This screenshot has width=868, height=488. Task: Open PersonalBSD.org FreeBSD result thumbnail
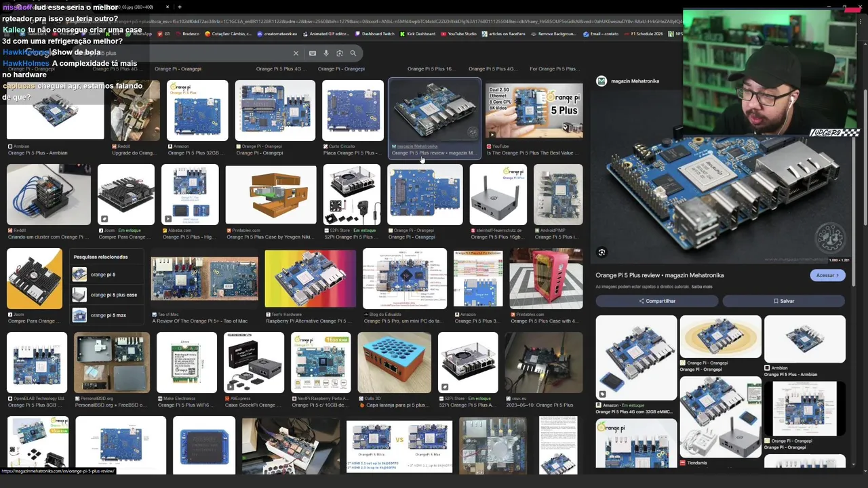[112, 363]
